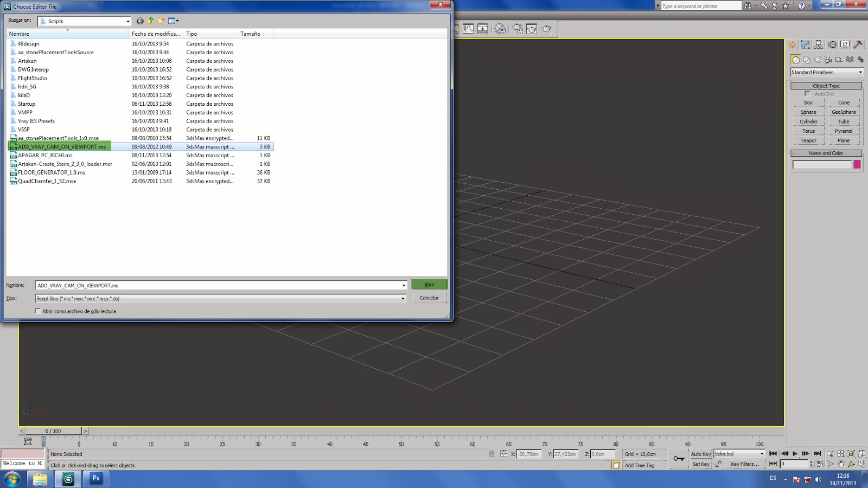Open the Curve Editor toolbar icon
The height and width of the screenshot is (488, 868).
[x=468, y=29]
